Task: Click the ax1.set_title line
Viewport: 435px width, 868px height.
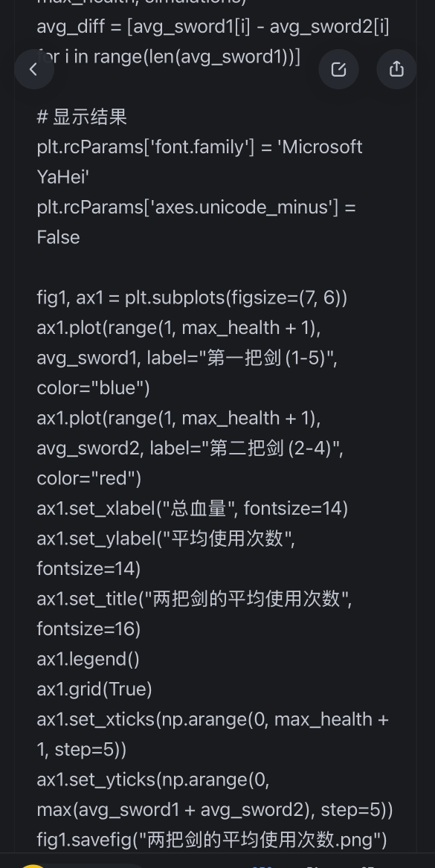Action: [194, 599]
